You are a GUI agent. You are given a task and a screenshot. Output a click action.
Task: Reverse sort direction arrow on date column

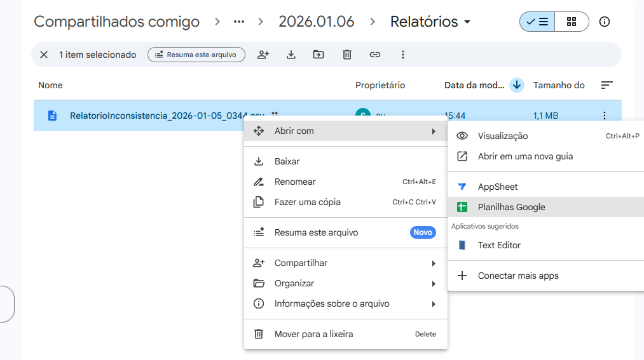(x=516, y=85)
